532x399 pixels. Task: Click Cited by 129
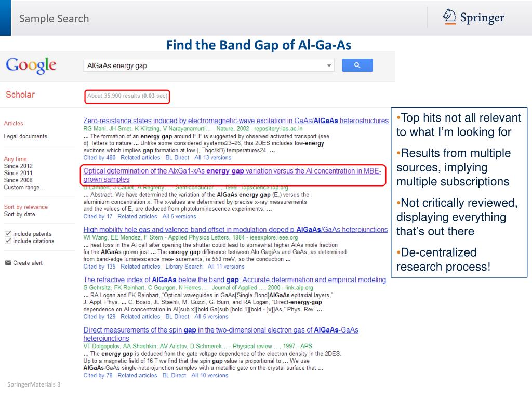pyautogui.click(x=99, y=317)
